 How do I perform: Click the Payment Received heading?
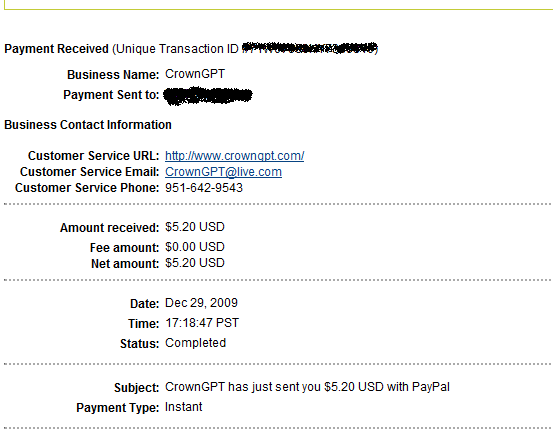56,49
